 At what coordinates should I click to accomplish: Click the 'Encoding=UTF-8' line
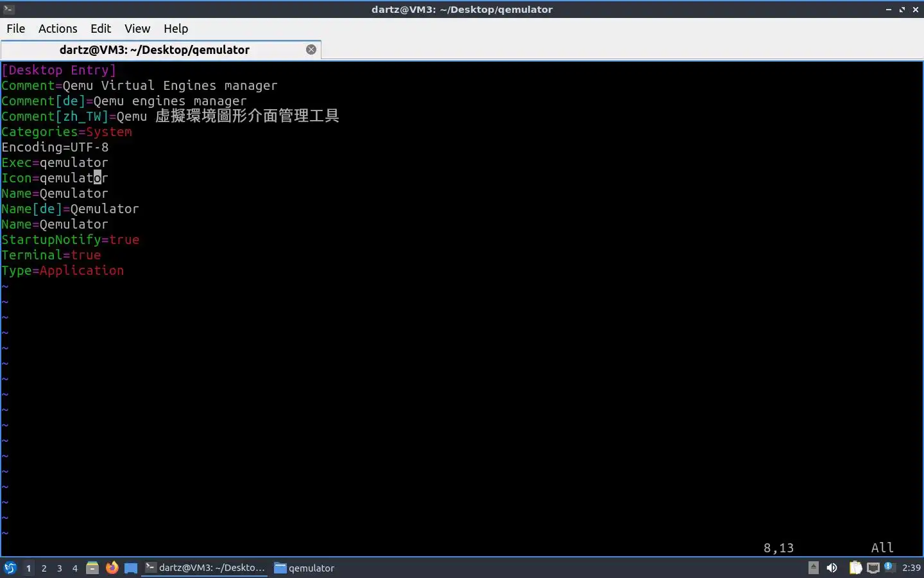click(x=55, y=147)
